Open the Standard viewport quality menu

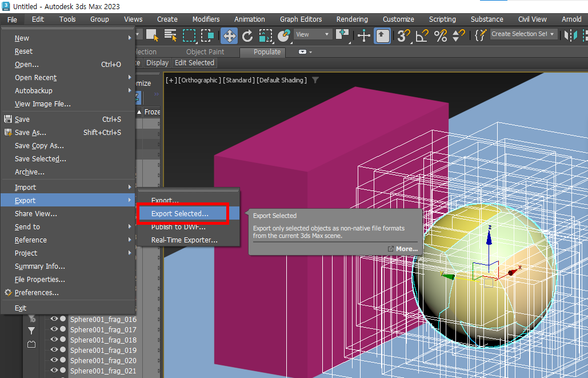coord(239,80)
